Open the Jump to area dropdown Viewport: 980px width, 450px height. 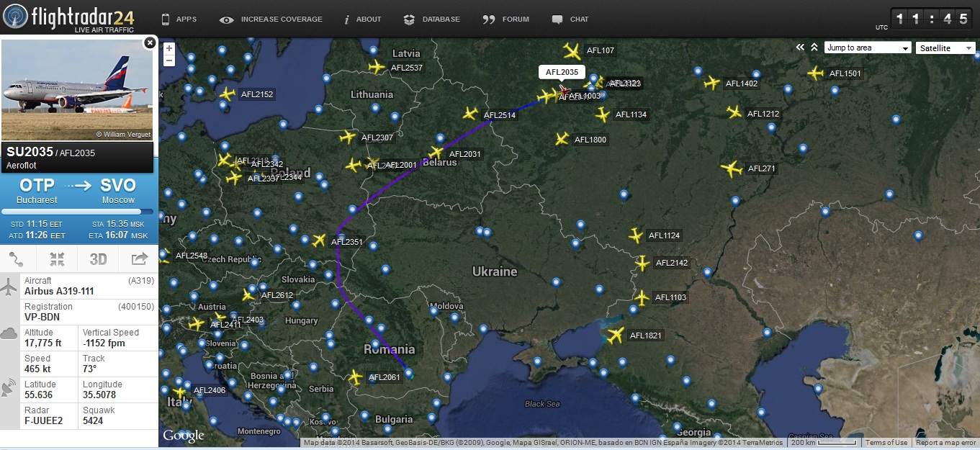click(867, 48)
